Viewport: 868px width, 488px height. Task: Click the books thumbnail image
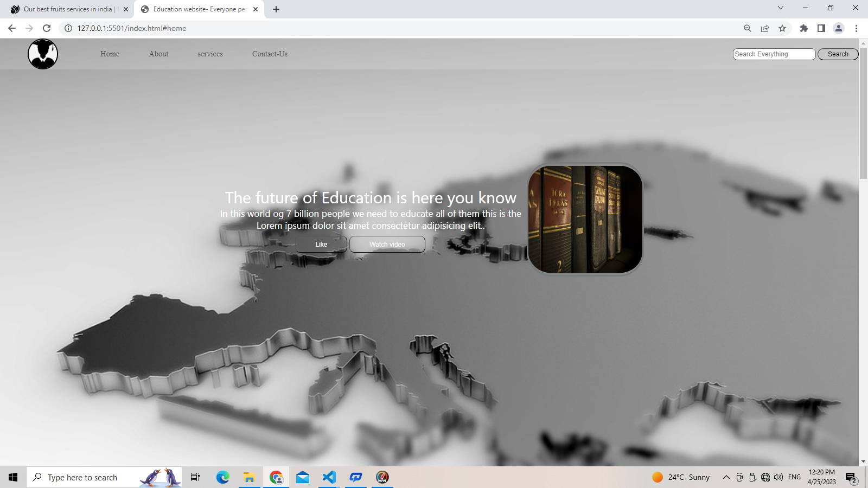pyautogui.click(x=585, y=219)
